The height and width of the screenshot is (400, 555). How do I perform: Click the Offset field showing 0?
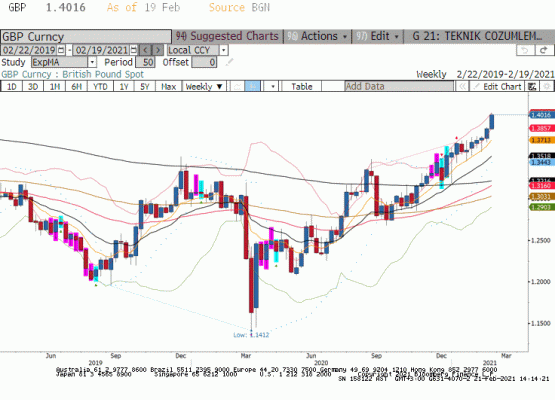click(204, 62)
